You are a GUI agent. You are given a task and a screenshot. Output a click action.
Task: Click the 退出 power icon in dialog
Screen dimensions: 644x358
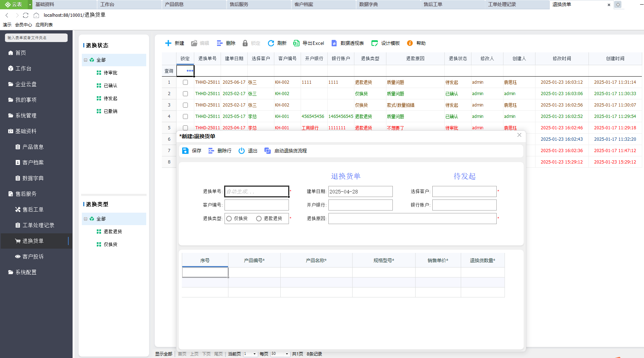(x=242, y=151)
